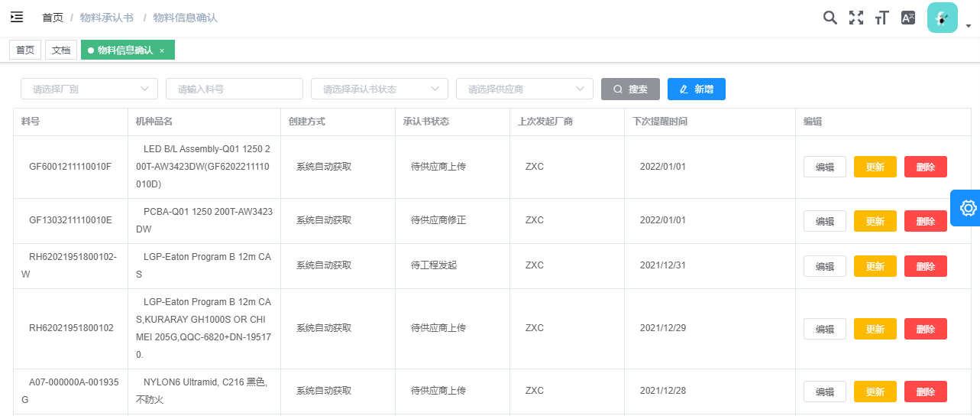This screenshot has height=416, width=980.
Task: Focus the 请输入料号 input field
Action: (234, 89)
